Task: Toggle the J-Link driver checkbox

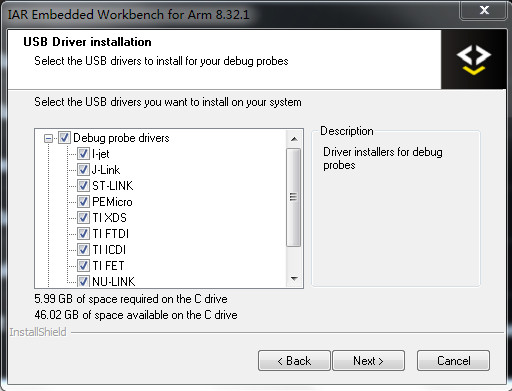Action: click(83, 170)
